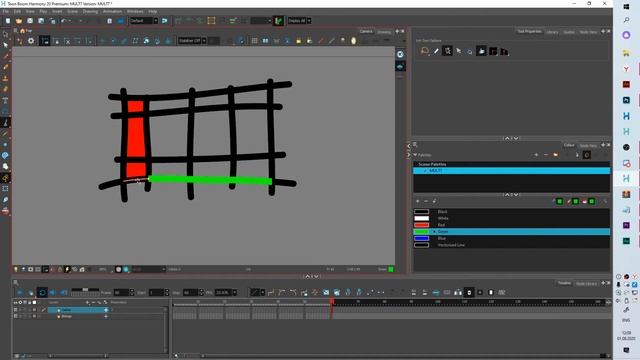The height and width of the screenshot is (360, 640).
Task: Click the Frame number input field
Action: [121, 293]
